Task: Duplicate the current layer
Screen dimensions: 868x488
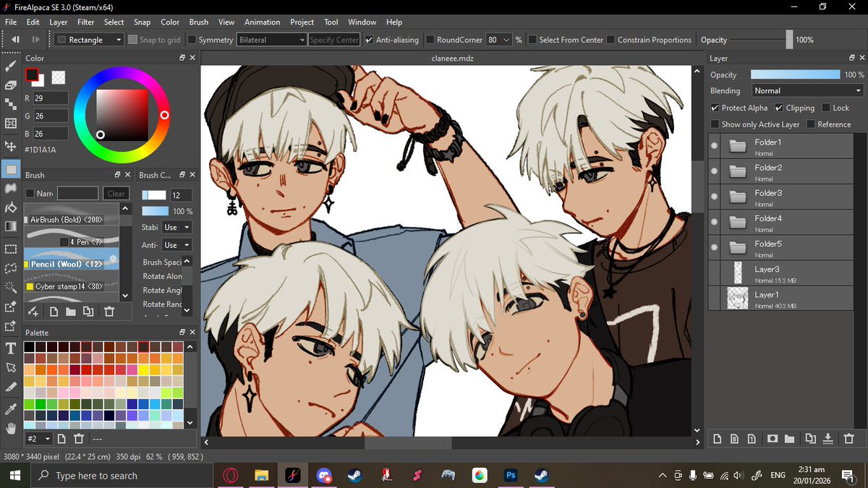Action: [810, 438]
